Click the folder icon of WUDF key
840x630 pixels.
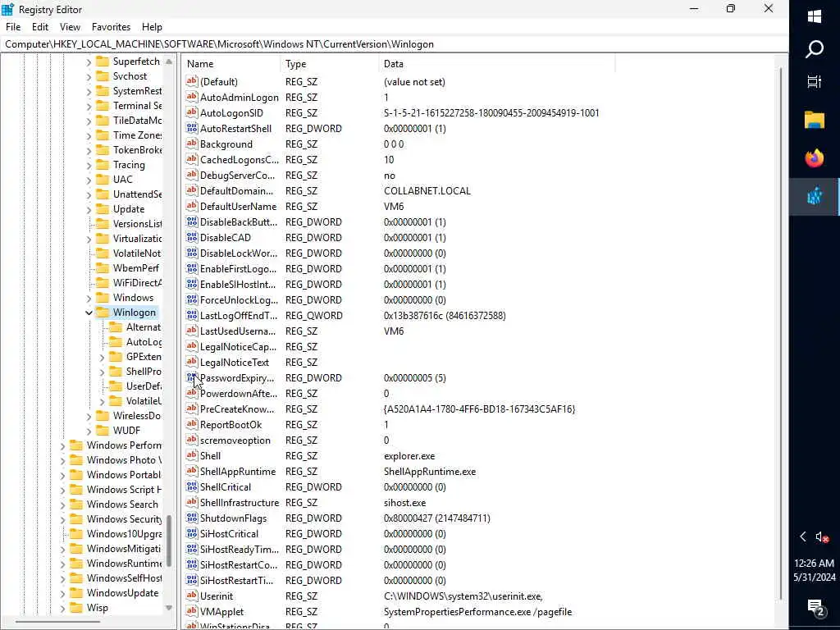coord(103,430)
